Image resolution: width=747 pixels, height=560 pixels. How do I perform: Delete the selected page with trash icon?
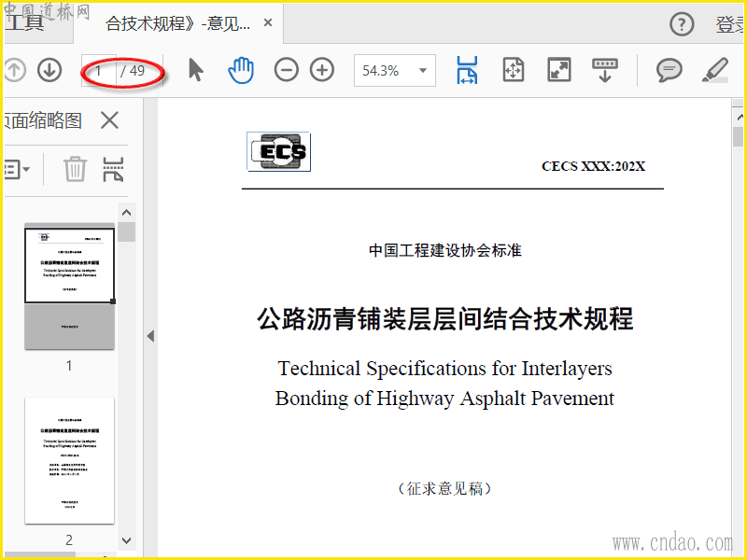tap(75, 169)
